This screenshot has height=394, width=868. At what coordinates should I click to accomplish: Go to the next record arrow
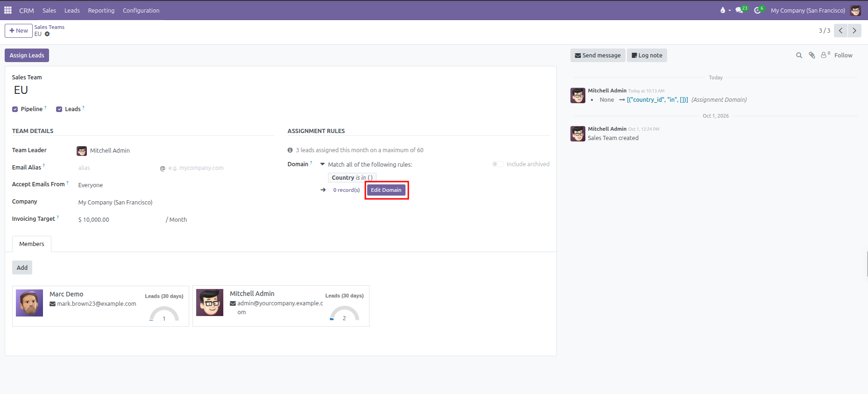[854, 31]
